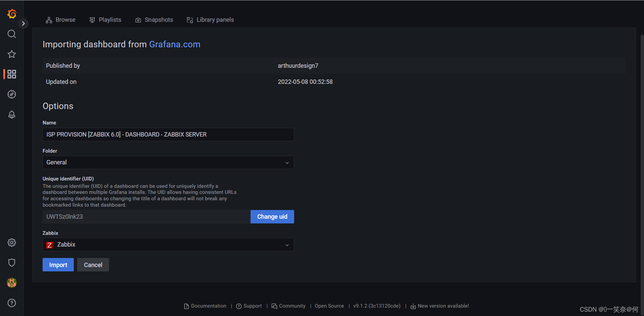The height and width of the screenshot is (316, 644).
Task: Click the UID field UWTSz0lnk23
Action: [x=147, y=217]
